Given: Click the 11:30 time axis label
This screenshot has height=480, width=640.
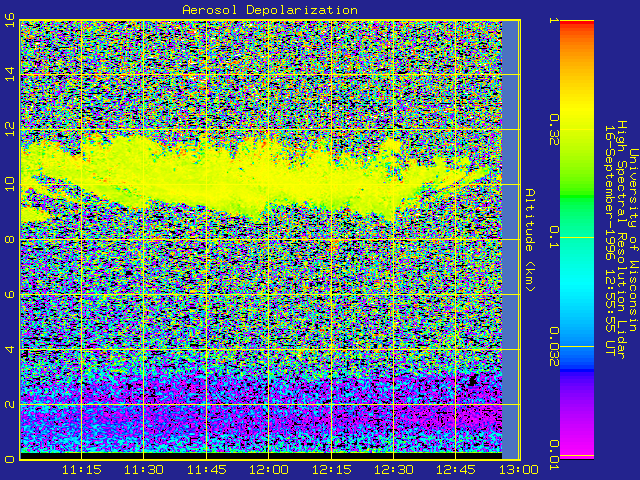Looking at the screenshot, I should click(x=144, y=470).
